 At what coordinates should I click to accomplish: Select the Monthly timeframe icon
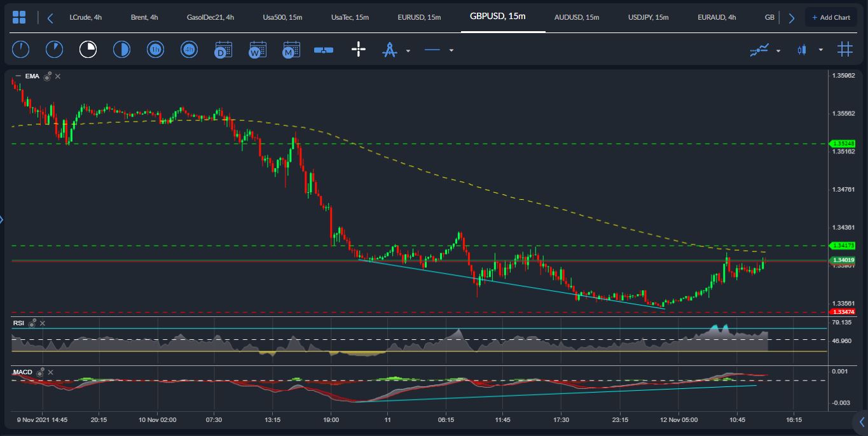[291, 49]
